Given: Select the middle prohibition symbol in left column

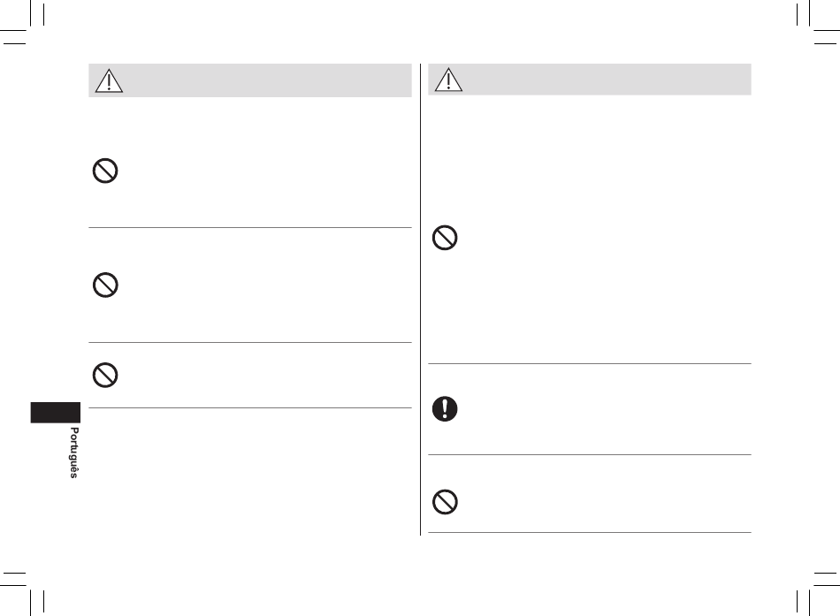Looking at the screenshot, I should 105,285.
